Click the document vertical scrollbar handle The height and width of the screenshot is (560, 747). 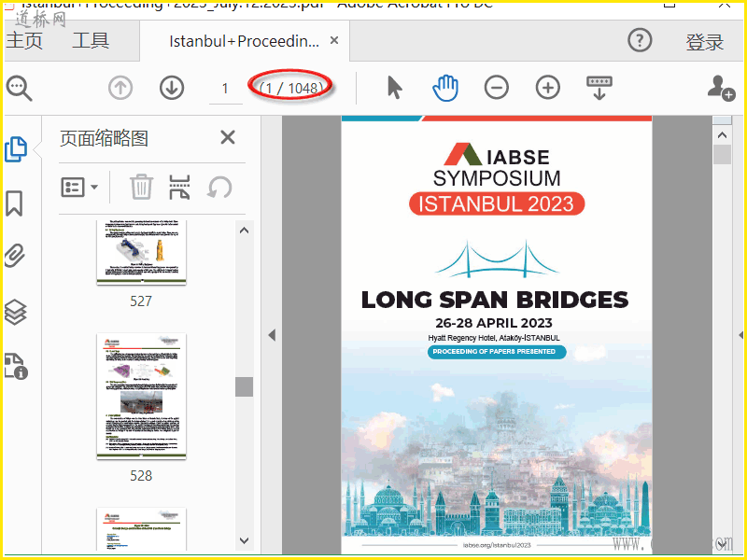tap(722, 155)
